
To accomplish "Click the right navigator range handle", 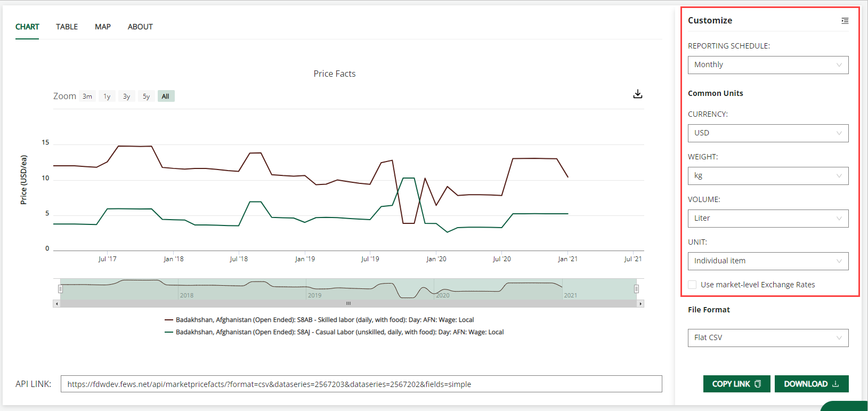I will 636,289.
